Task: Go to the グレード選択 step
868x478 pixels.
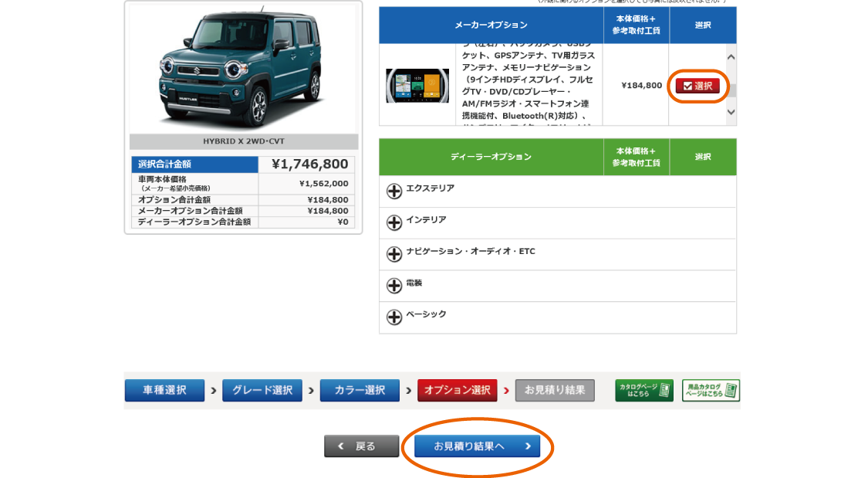Action: point(262,390)
